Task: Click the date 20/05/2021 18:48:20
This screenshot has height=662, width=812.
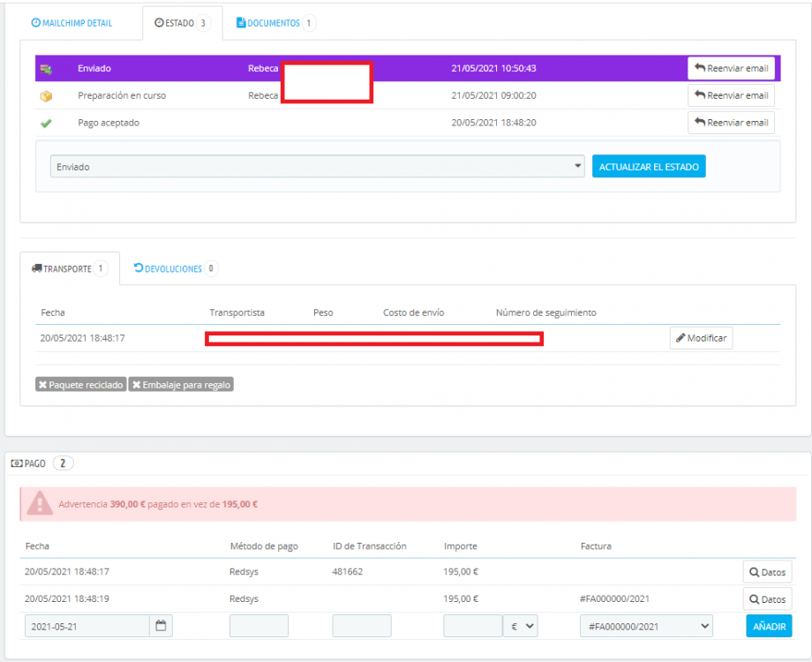Action: pos(493,123)
